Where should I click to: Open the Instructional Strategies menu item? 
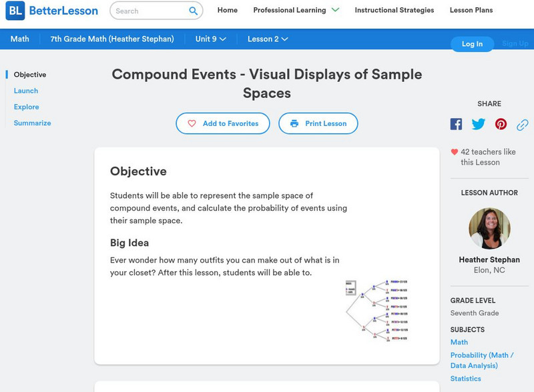pos(394,10)
